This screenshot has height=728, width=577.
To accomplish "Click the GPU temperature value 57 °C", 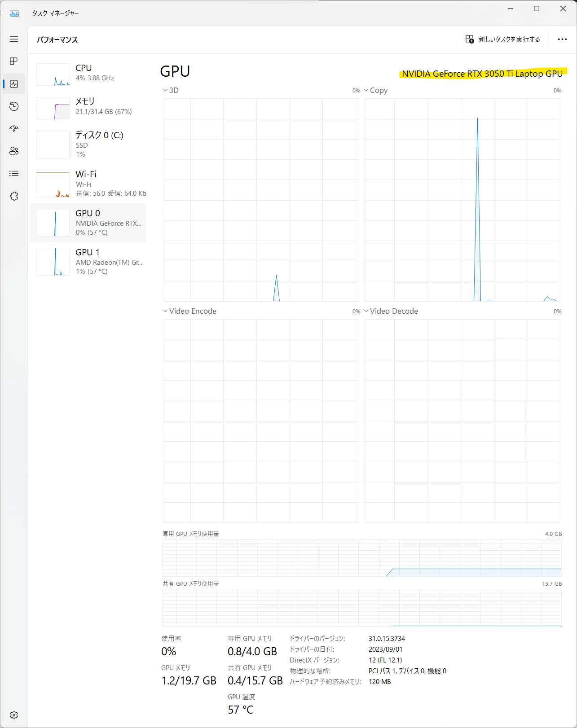I will (x=240, y=710).
